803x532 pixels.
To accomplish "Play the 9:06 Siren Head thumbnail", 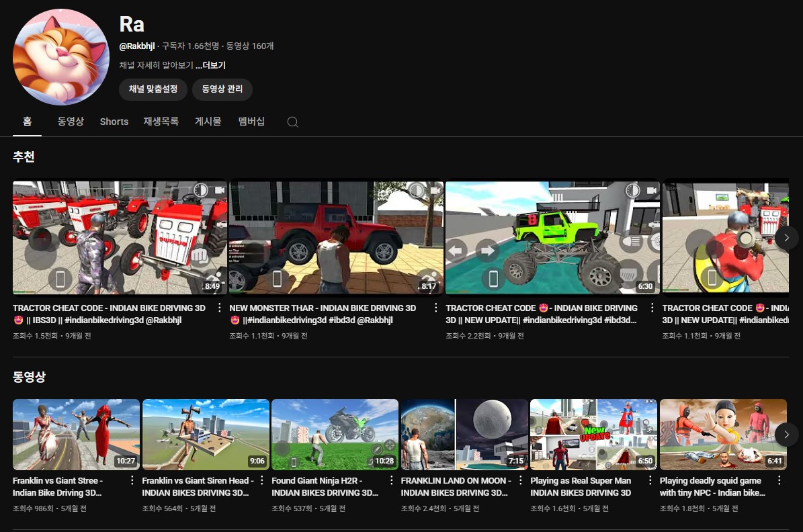I will pyautogui.click(x=206, y=435).
